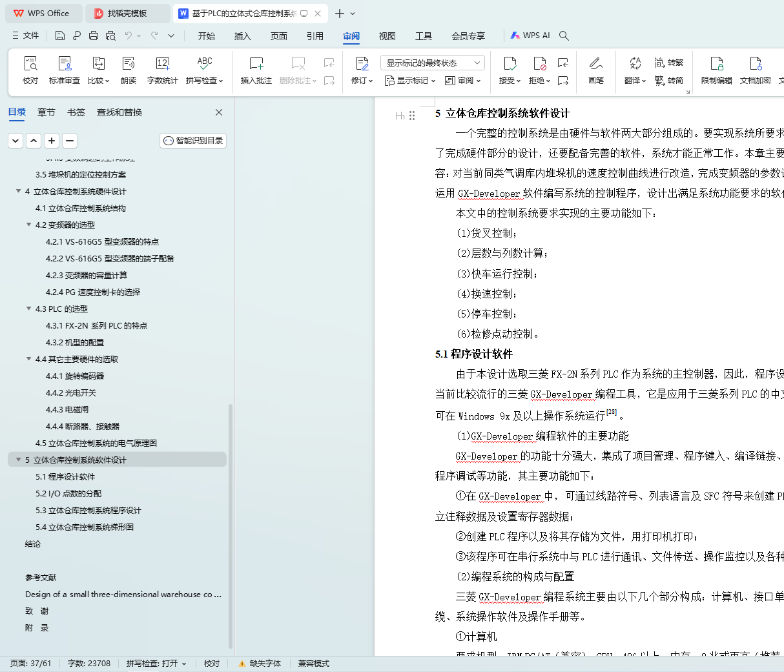Click the 拼写检查 spell check icon
Viewport: 784px width, 672px height.
tap(204, 63)
